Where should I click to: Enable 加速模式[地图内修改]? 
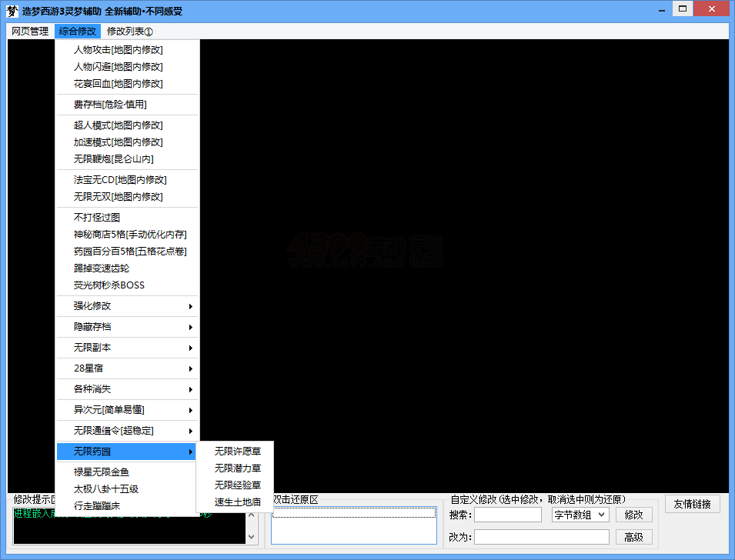tap(128, 142)
